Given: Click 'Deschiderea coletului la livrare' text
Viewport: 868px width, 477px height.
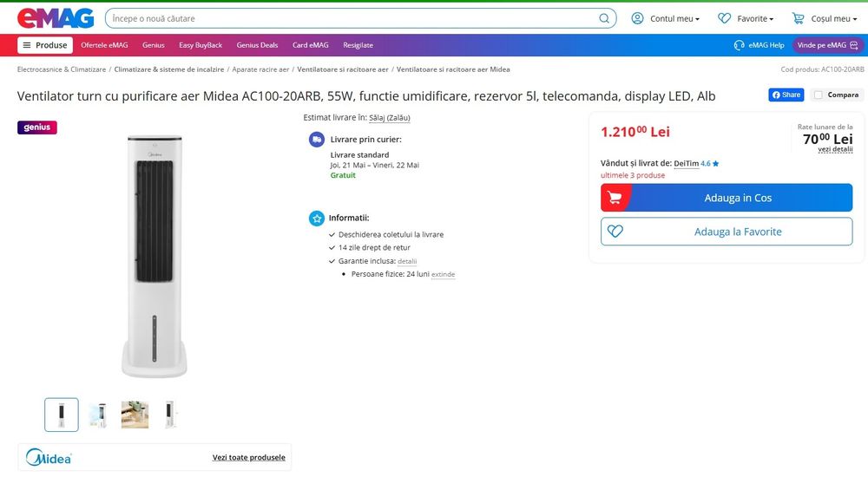Looking at the screenshot, I should click(x=391, y=235).
